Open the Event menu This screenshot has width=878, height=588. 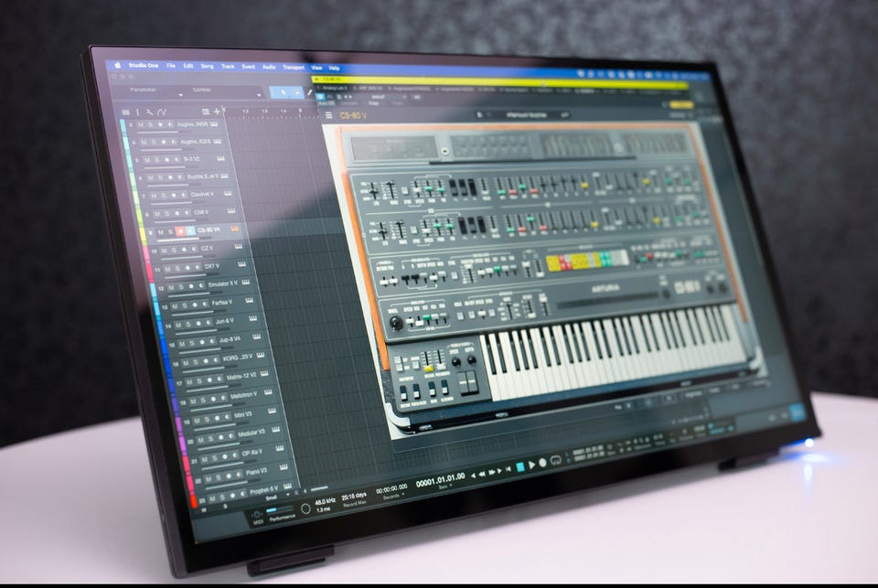(249, 67)
